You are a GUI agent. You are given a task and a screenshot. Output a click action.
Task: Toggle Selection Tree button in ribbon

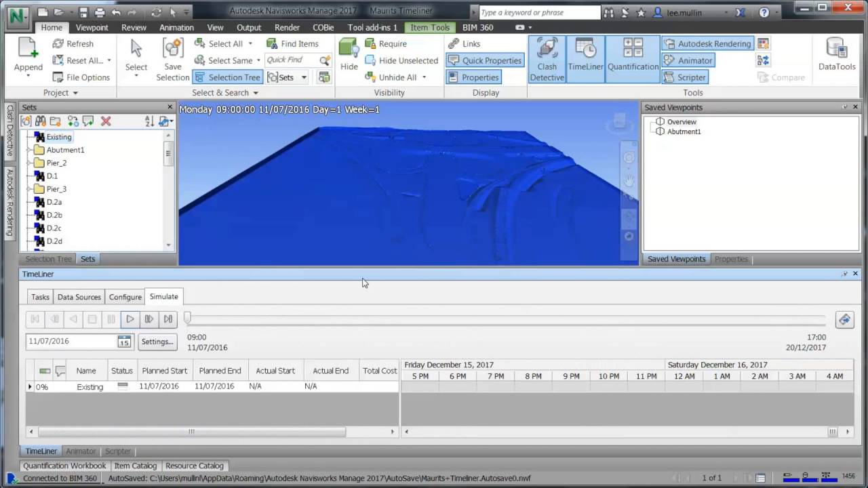pos(227,77)
